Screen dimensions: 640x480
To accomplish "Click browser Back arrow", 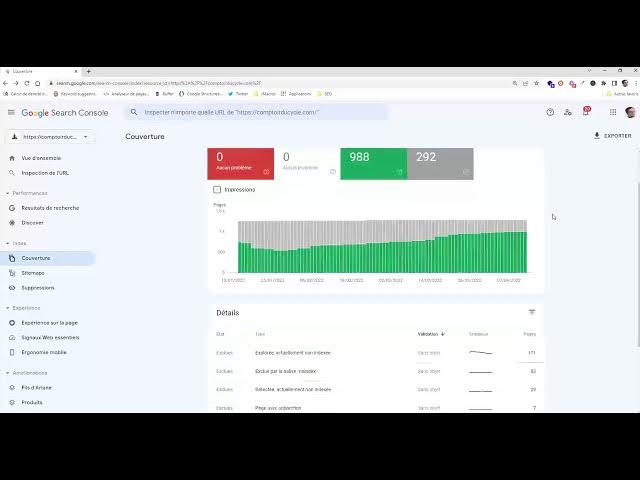I will tap(5, 83).
